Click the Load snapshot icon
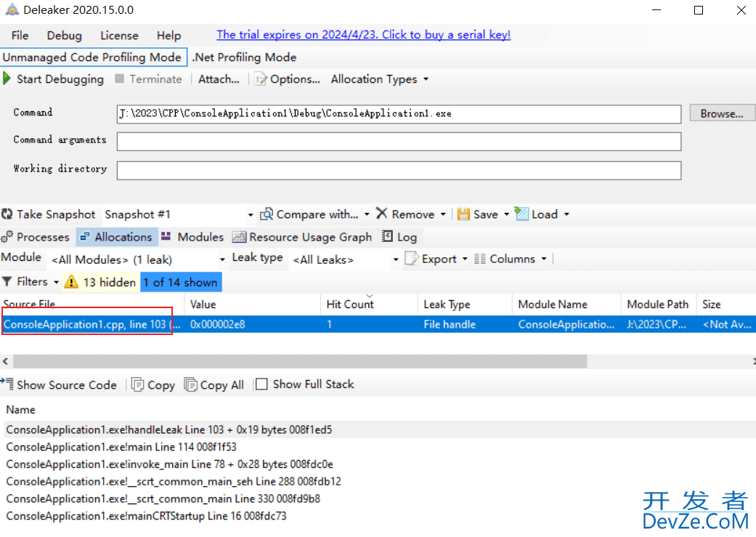Screen dimensions: 756x537 click(x=521, y=213)
